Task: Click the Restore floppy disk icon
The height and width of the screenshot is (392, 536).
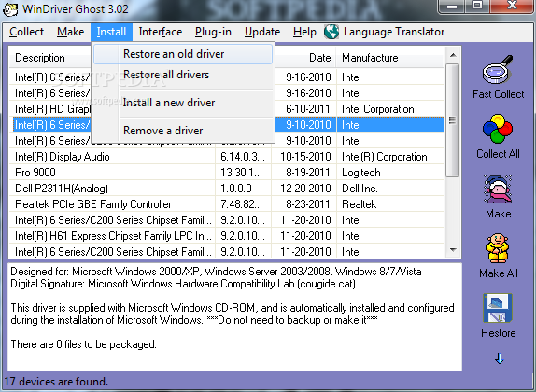Action: (x=498, y=308)
